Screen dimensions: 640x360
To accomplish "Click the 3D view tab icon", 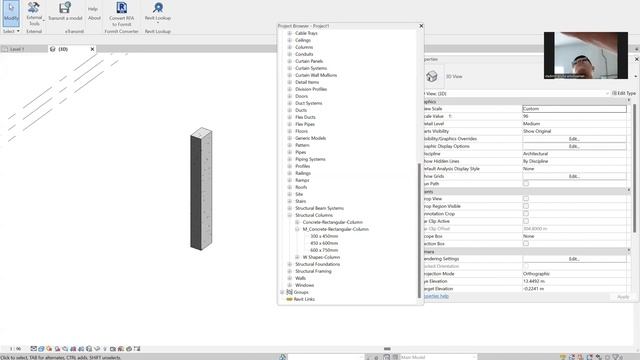I will tap(53, 49).
